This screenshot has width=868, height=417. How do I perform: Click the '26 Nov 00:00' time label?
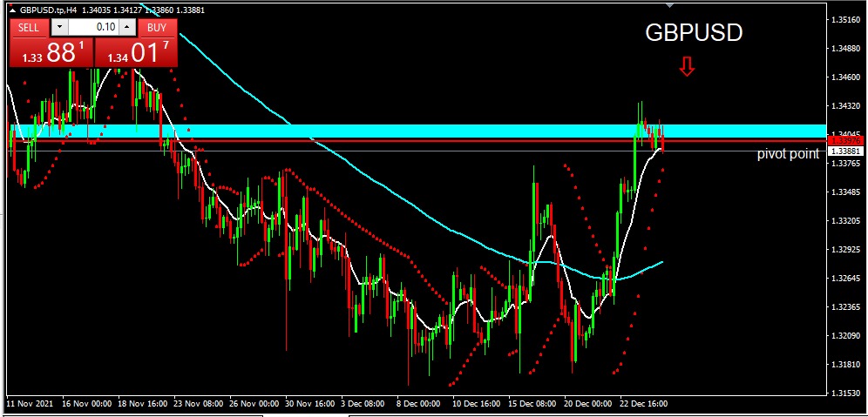click(x=254, y=404)
